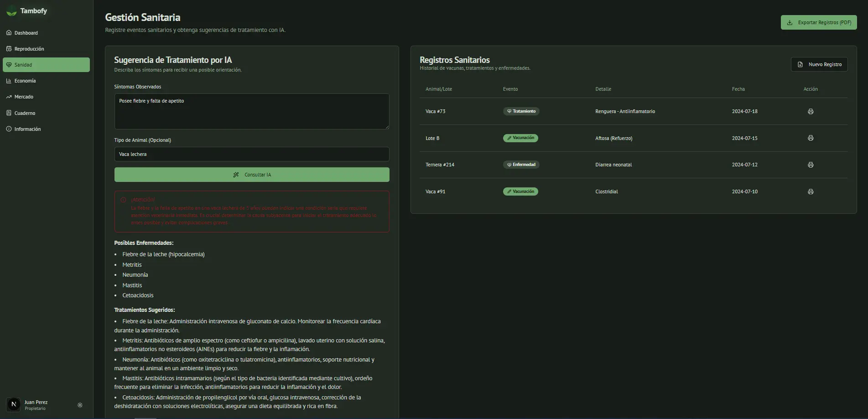
Task: Click the Reproducción calendar icon
Action: tap(9, 48)
